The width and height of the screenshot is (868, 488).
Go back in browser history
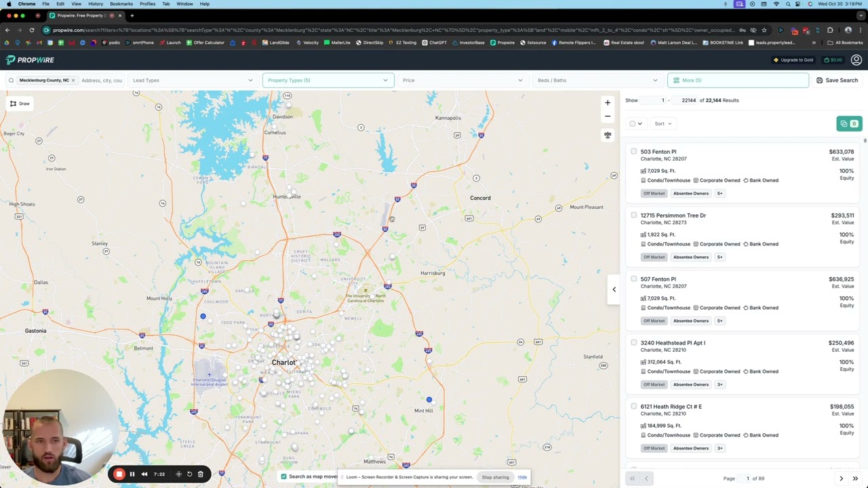[x=7, y=30]
